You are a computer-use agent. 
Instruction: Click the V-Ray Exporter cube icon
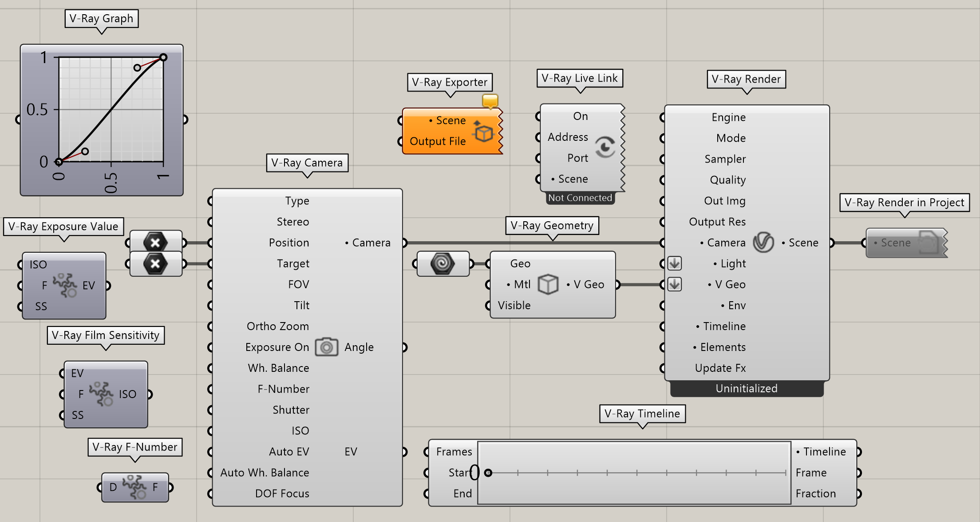[x=483, y=131]
